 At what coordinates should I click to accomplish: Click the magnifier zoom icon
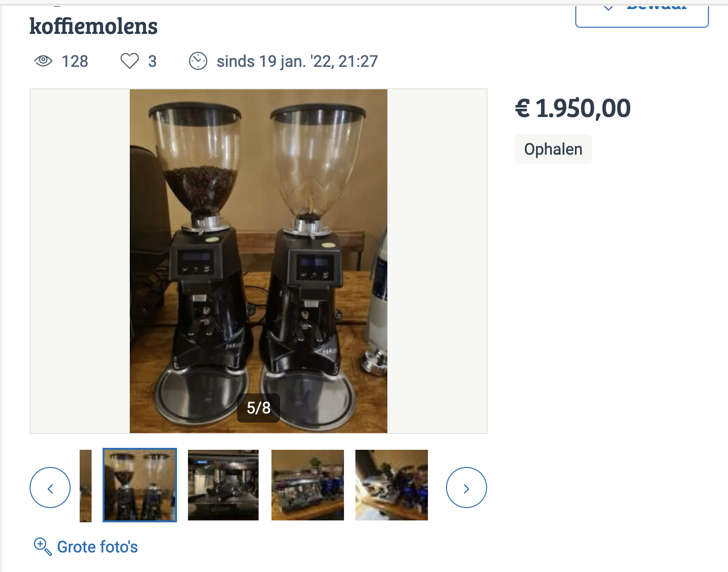click(42, 546)
